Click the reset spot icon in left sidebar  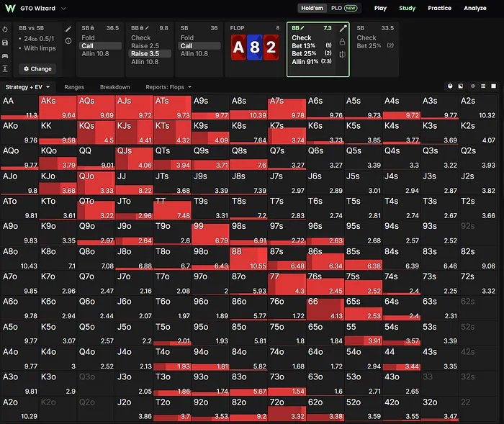click(5, 30)
